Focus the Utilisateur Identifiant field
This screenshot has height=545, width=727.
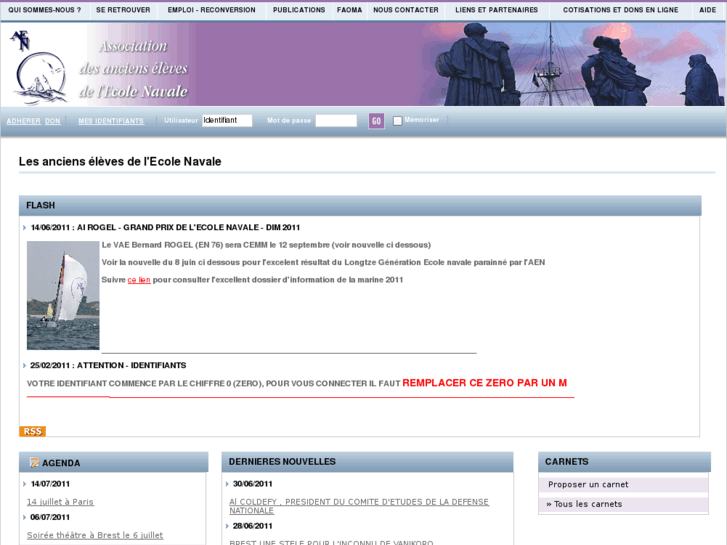click(227, 121)
